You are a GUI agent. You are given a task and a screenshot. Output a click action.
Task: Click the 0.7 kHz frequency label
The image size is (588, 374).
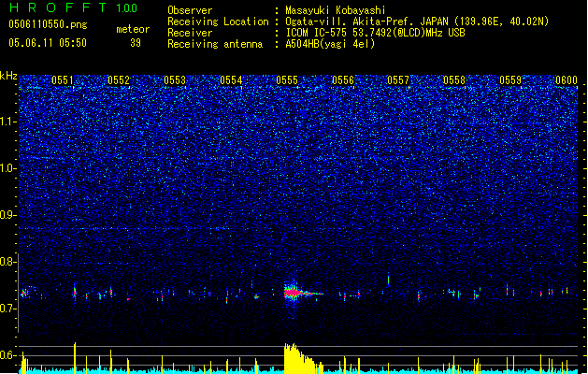(x=8, y=309)
